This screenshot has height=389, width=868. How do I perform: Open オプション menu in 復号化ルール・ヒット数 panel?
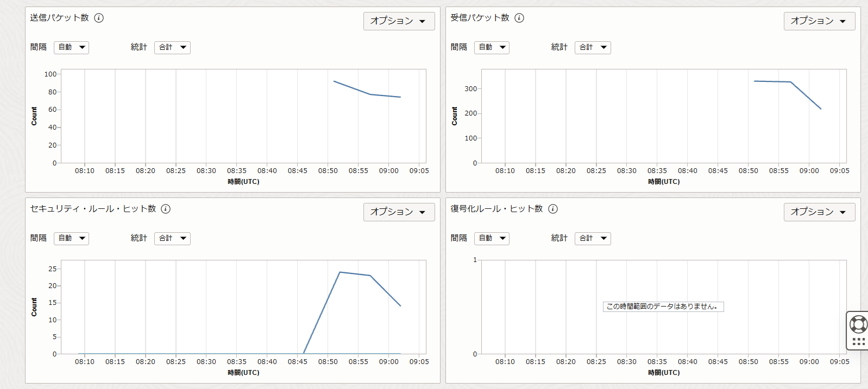[x=820, y=212]
